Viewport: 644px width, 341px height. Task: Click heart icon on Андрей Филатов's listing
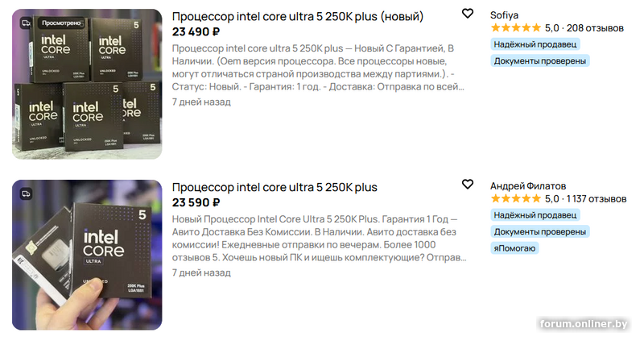tap(468, 185)
